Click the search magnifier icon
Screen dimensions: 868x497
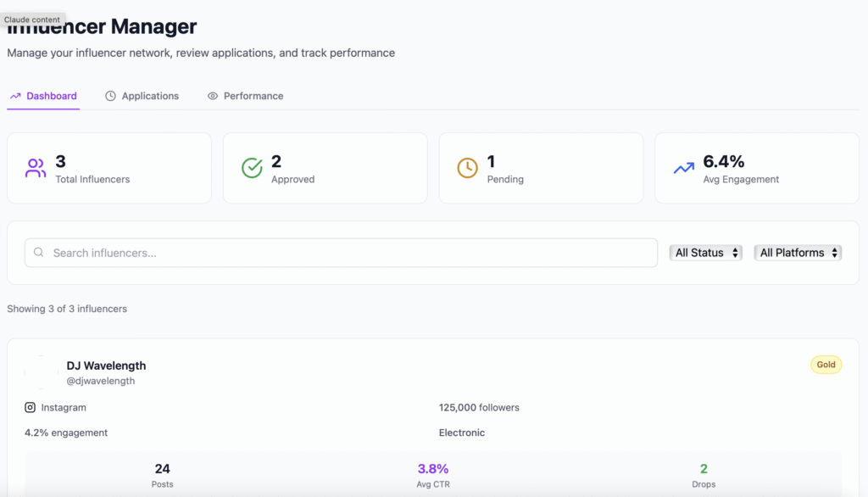[39, 253]
